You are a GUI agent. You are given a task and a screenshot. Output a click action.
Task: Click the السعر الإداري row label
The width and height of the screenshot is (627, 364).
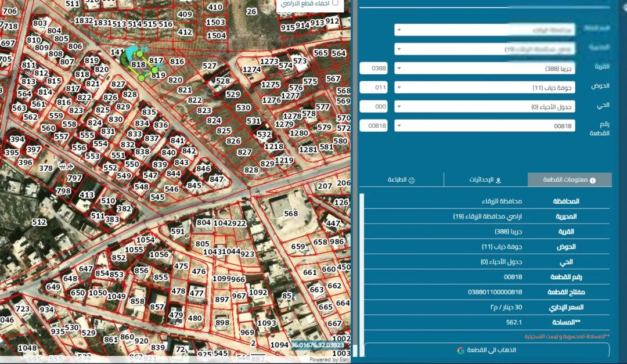(566, 307)
